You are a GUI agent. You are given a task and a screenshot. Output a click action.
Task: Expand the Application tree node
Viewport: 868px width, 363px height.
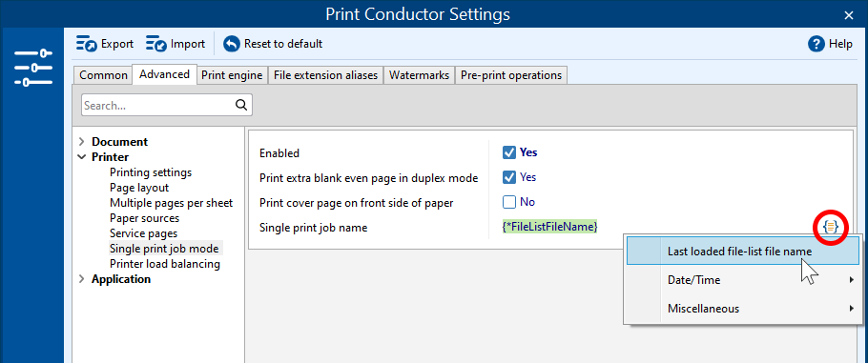82,279
